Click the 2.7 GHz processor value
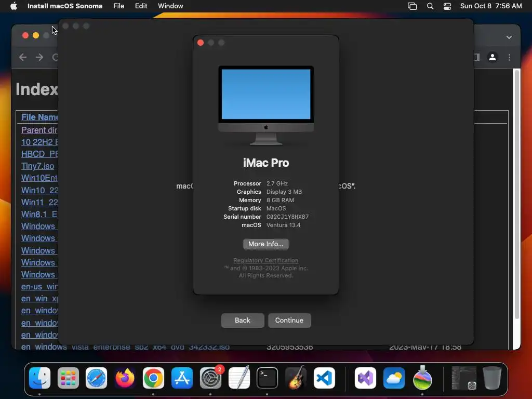532x399 pixels. [277, 183]
